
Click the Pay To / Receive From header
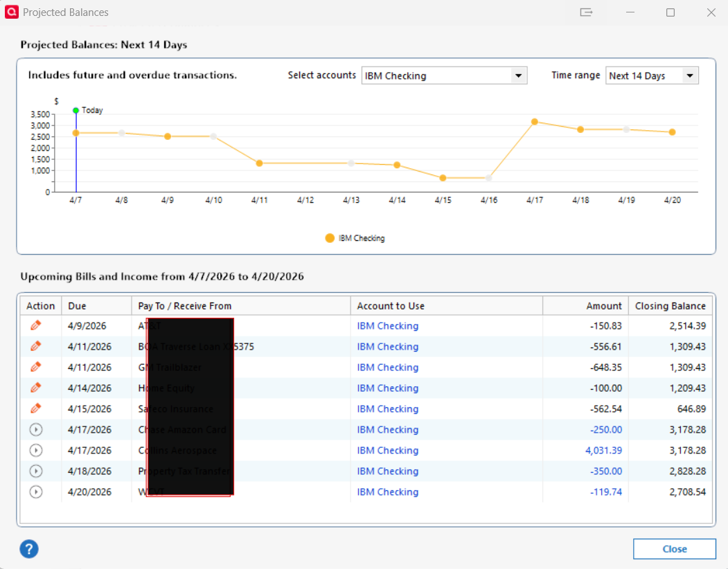tap(241, 306)
